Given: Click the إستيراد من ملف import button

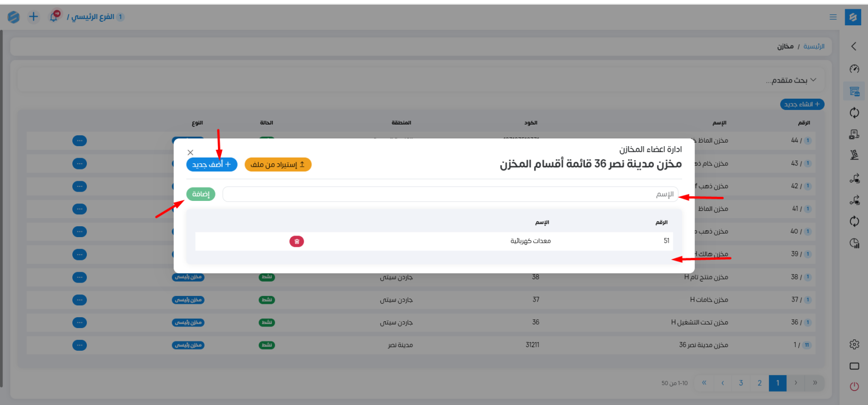Looking at the screenshot, I should [277, 165].
